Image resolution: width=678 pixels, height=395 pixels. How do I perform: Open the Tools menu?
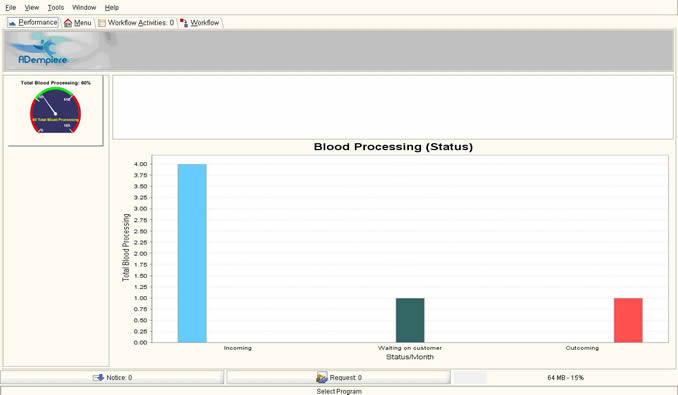coord(55,7)
